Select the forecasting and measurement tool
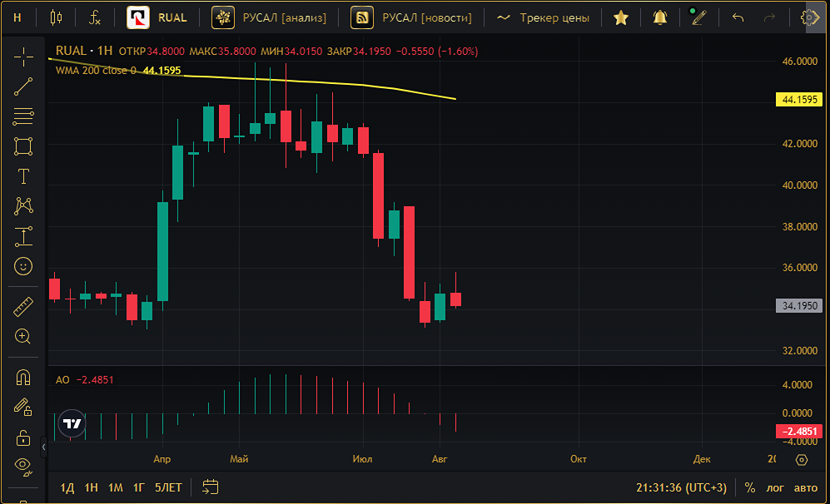The height and width of the screenshot is (504, 830). [x=23, y=236]
